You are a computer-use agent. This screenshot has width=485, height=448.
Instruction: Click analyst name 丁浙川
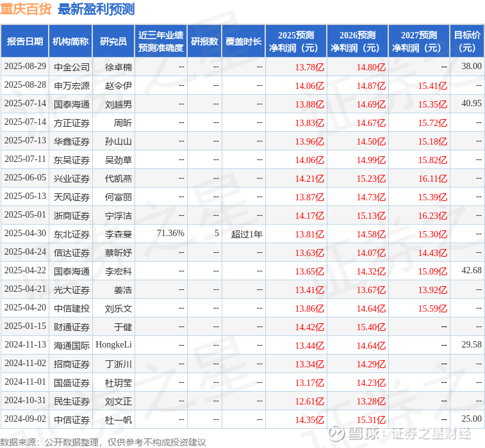click(x=119, y=364)
